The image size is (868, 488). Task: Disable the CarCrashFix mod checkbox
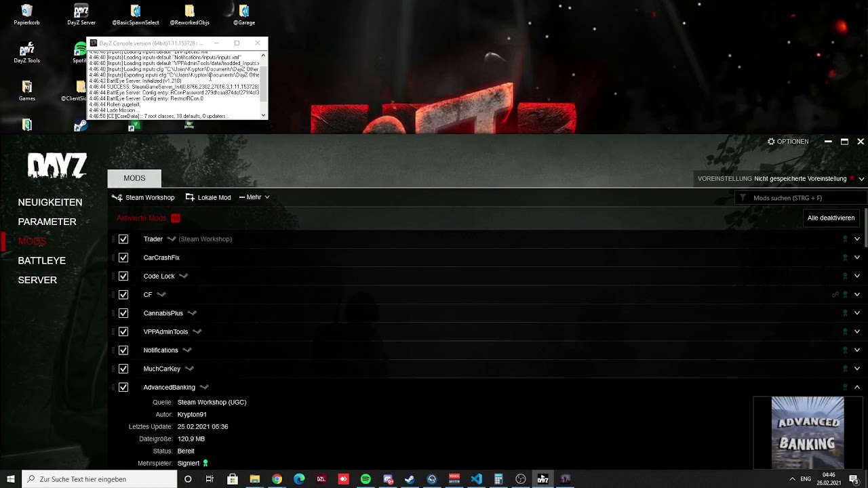[123, 258]
